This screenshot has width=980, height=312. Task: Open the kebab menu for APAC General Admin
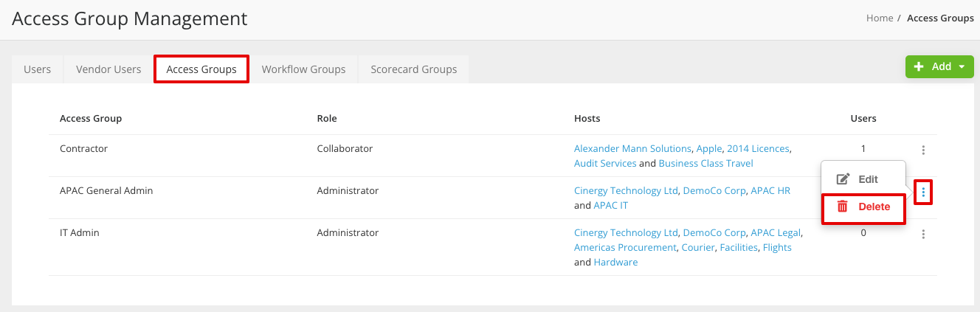coord(923,193)
